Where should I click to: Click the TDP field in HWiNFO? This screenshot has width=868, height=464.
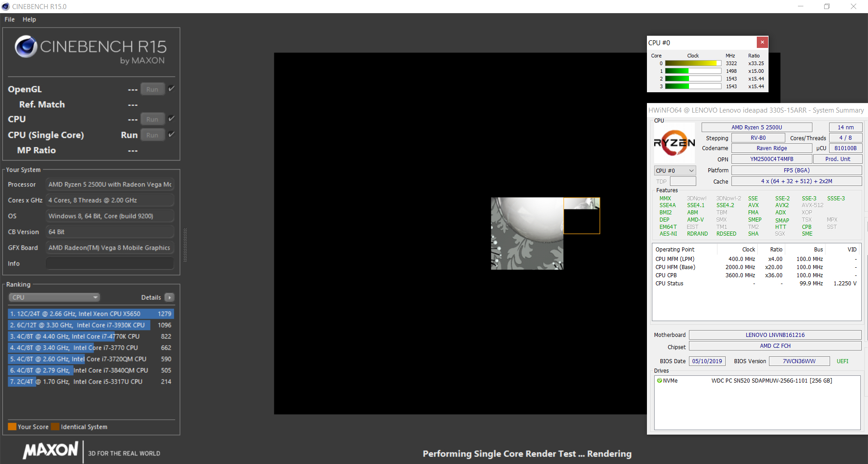683,181
